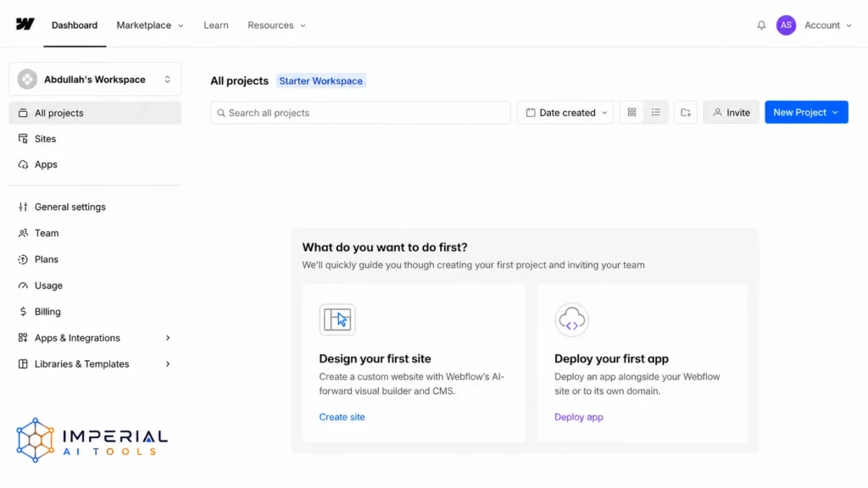Go to the Dashboard tab
The image size is (868, 488).
pos(75,25)
